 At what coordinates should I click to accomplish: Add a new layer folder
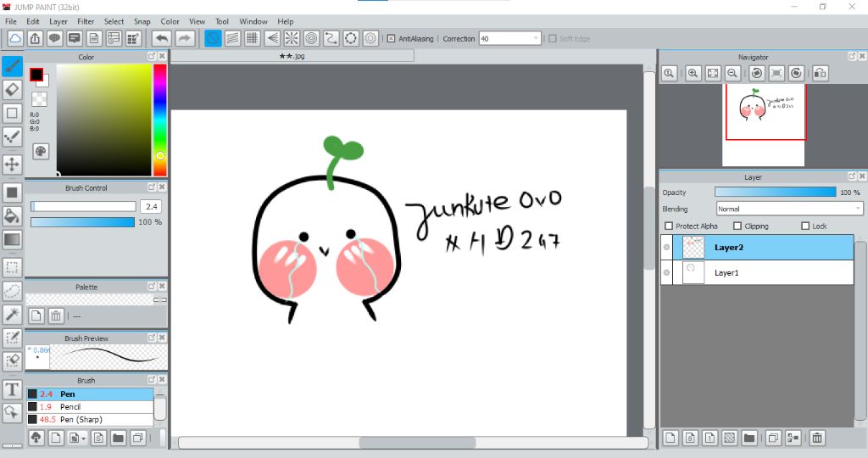click(749, 438)
